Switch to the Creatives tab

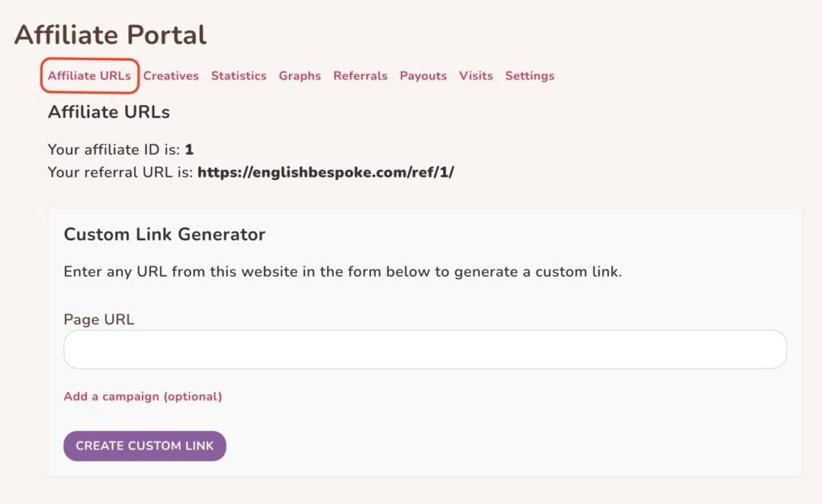(x=171, y=75)
